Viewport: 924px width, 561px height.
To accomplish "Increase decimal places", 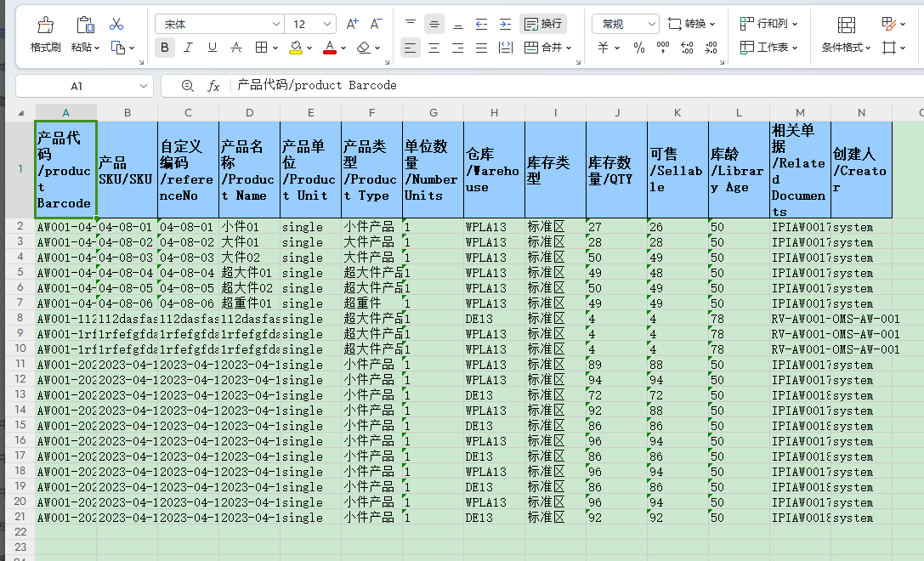I will [x=687, y=48].
